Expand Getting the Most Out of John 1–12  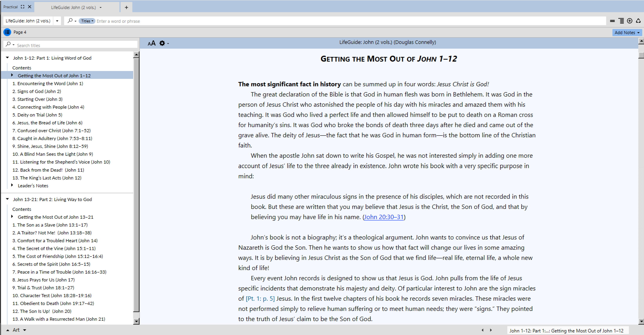[x=12, y=75]
